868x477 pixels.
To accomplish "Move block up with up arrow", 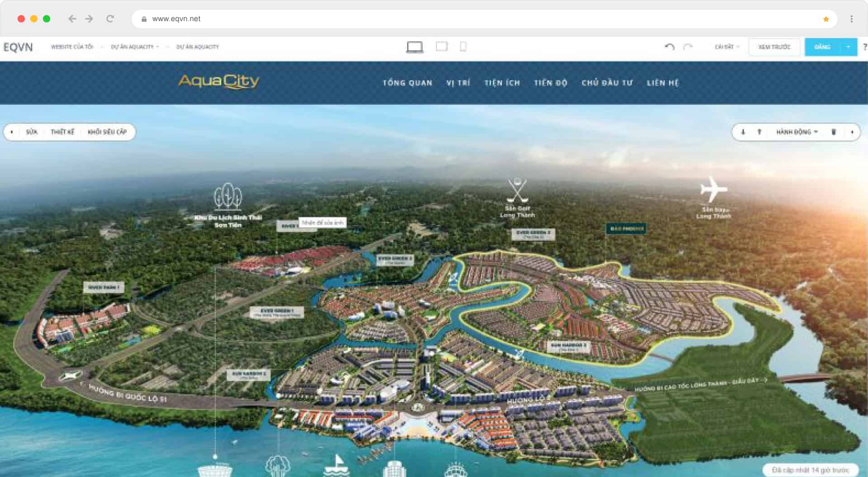I will coord(759,132).
